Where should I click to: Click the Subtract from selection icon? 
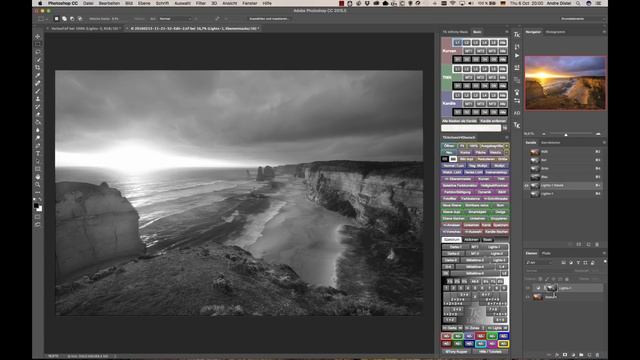point(72,19)
